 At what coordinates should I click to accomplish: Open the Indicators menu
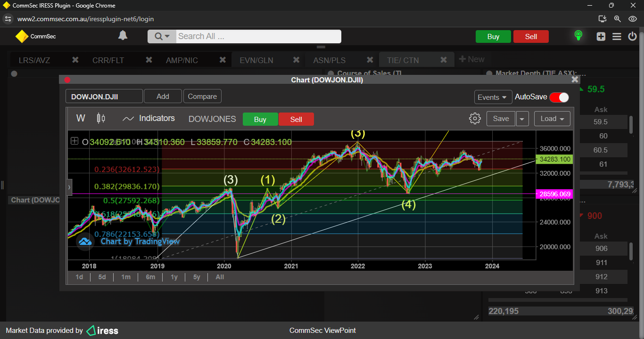click(x=149, y=119)
